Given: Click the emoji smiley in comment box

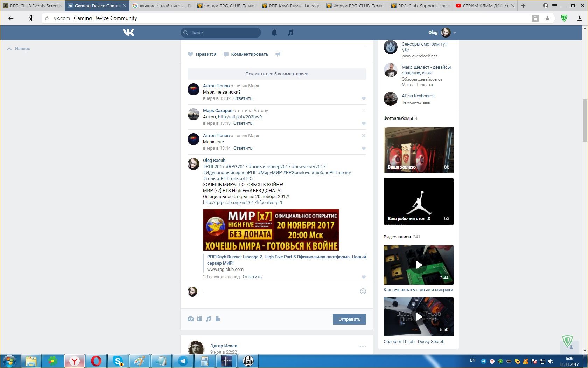Looking at the screenshot, I should [363, 291].
